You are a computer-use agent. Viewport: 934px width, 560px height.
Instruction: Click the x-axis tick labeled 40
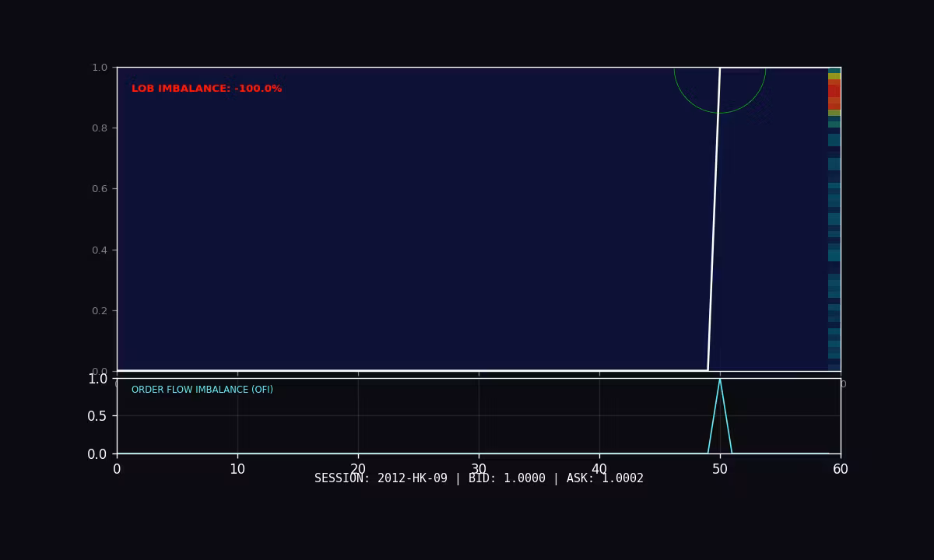click(599, 469)
